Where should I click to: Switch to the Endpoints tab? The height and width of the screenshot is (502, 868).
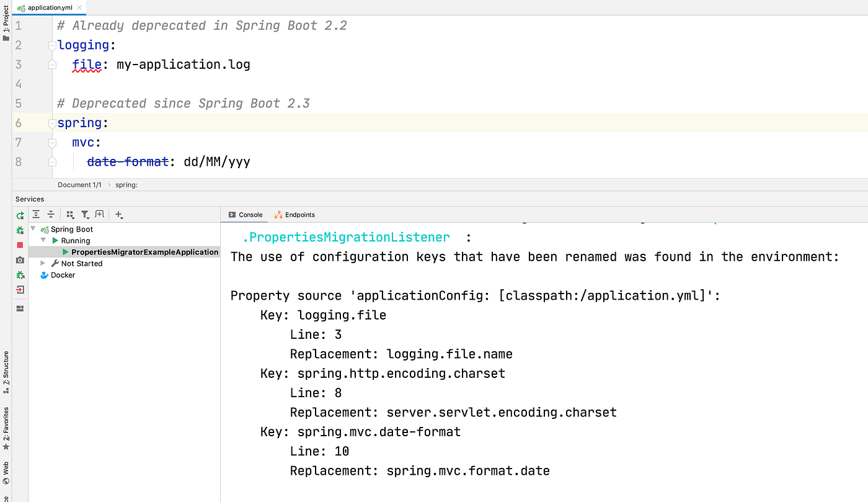[295, 215]
